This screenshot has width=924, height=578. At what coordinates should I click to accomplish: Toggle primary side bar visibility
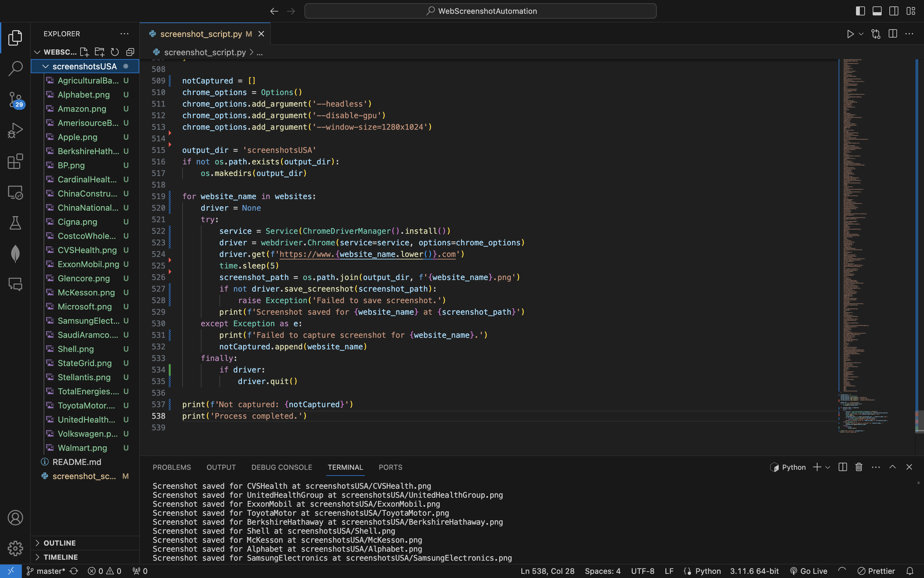(860, 11)
